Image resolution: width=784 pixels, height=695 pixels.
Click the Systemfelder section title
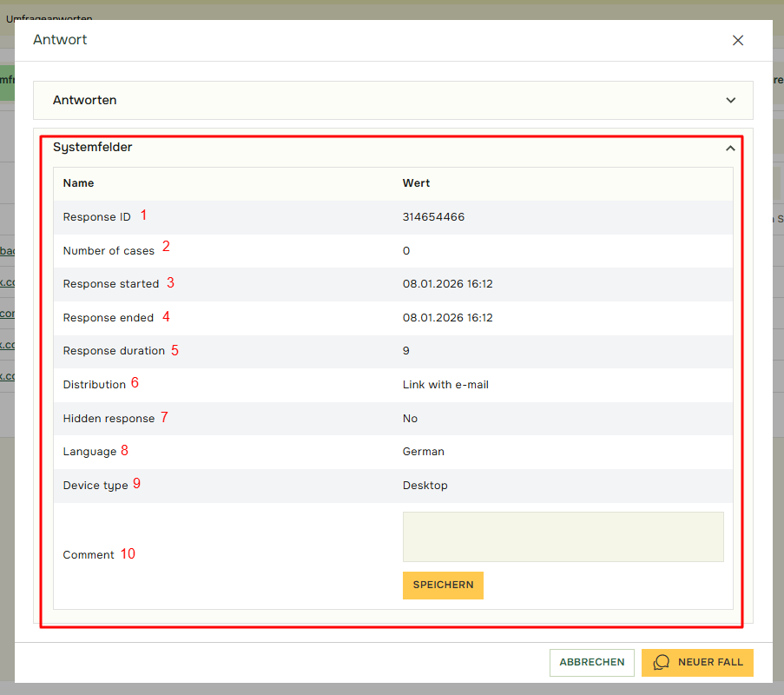pyautogui.click(x=93, y=148)
